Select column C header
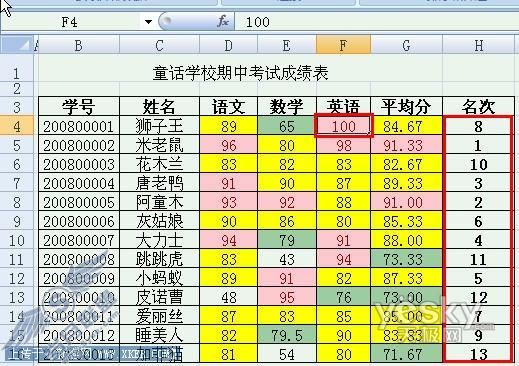Viewport: 519px width, 366px height. pos(159,45)
